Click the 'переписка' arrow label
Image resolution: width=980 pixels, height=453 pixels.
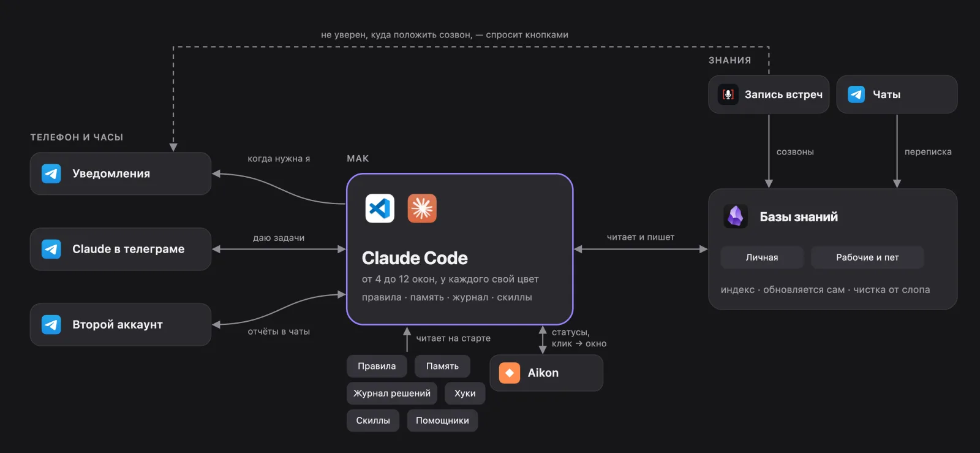pyautogui.click(x=928, y=152)
